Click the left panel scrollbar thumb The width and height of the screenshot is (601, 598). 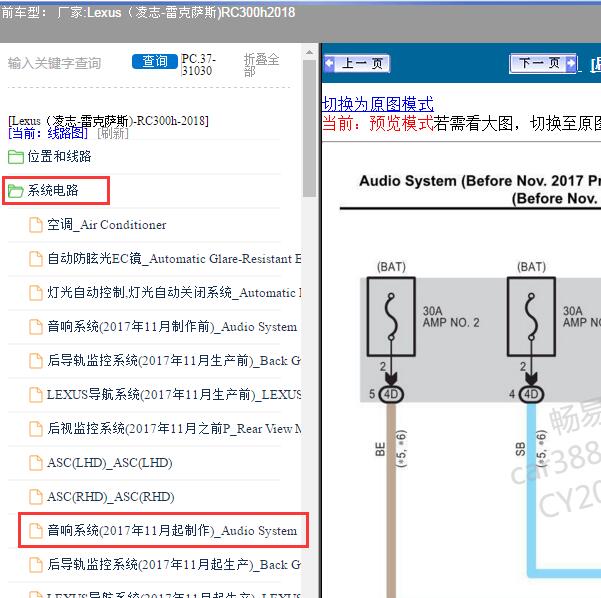309,128
